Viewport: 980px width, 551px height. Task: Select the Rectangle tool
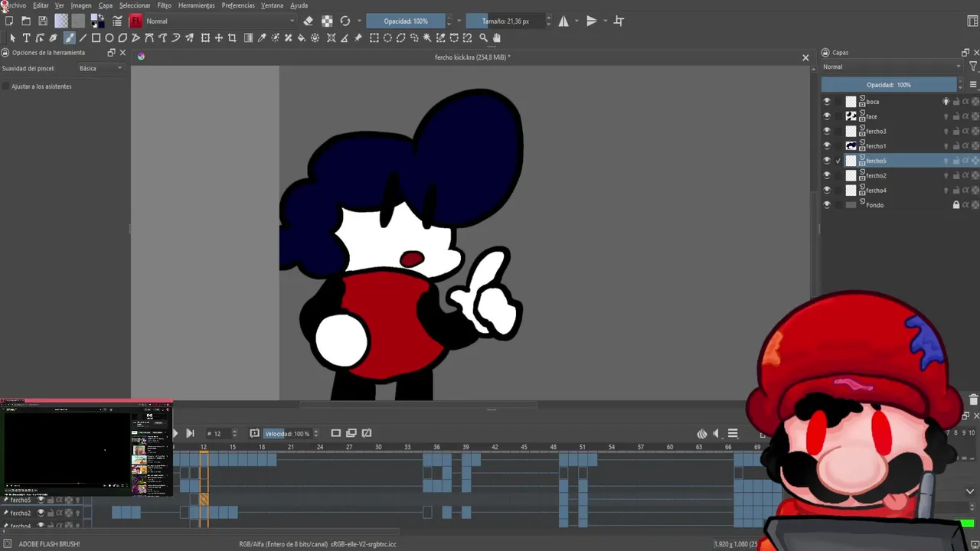tap(96, 37)
